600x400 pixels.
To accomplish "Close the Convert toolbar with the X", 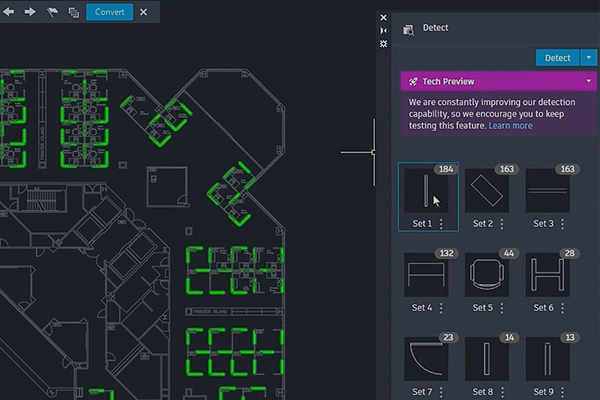I will 143,12.
